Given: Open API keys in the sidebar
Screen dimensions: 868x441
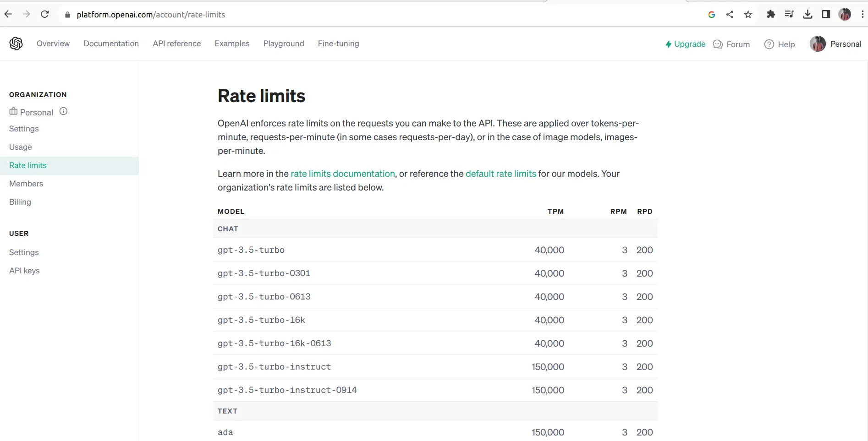Looking at the screenshot, I should pos(24,271).
